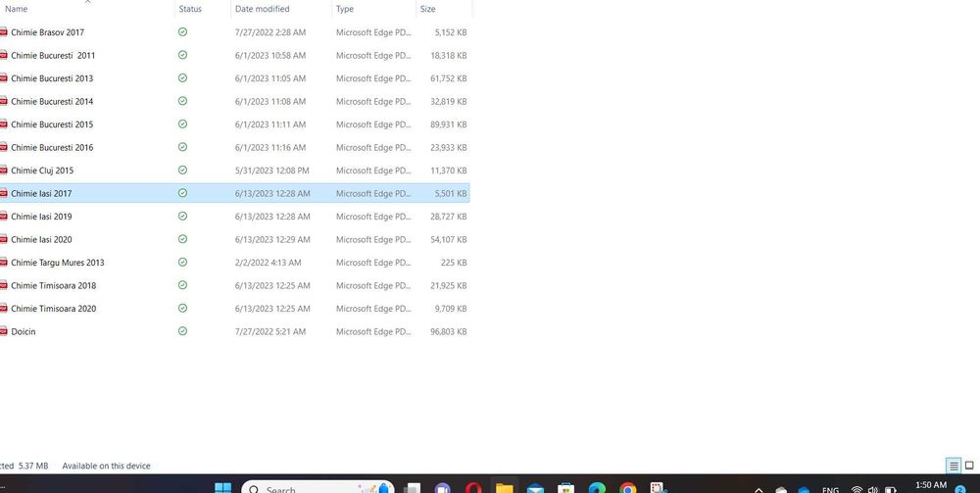Viewport: 980px width, 493px height.
Task: Click ENG language indicator in the tray
Action: (830, 490)
